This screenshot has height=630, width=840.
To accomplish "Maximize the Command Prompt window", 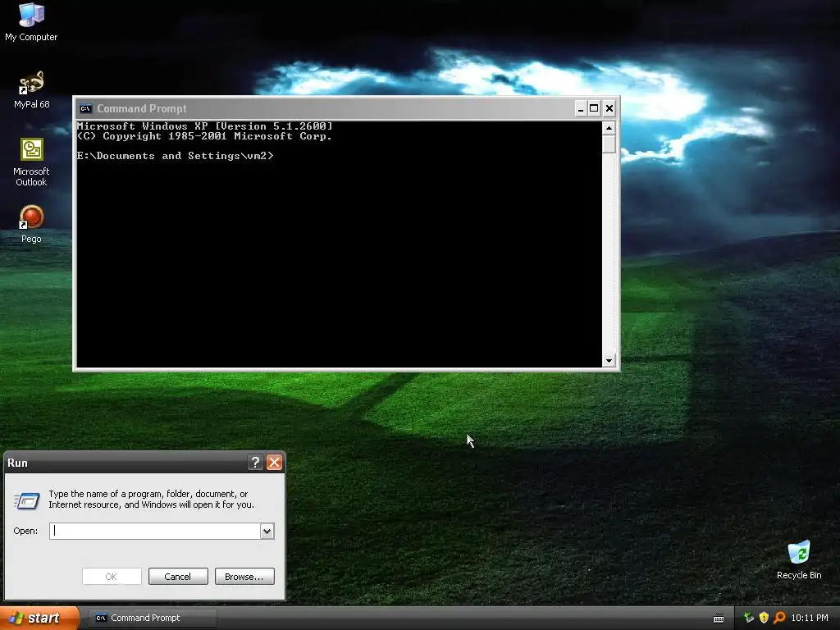I will coord(594,109).
